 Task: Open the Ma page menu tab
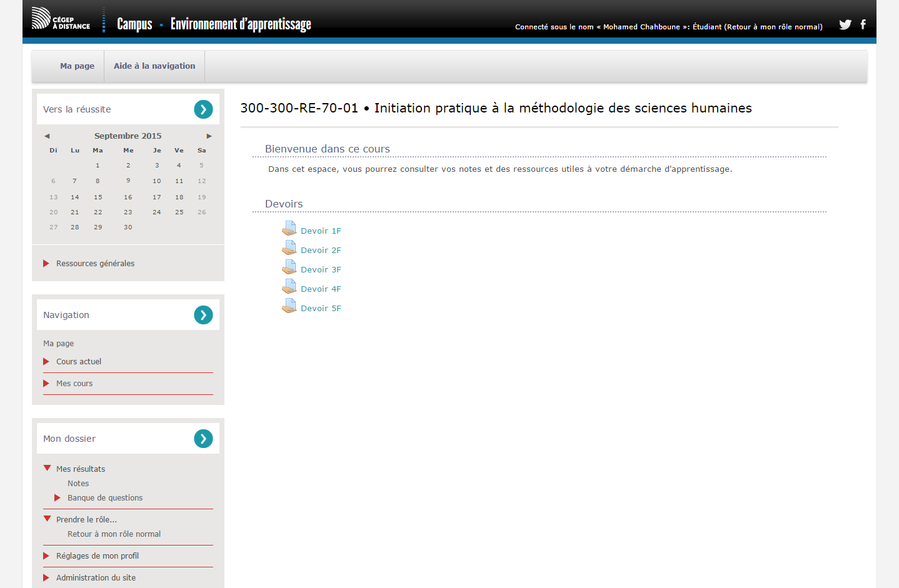click(77, 66)
